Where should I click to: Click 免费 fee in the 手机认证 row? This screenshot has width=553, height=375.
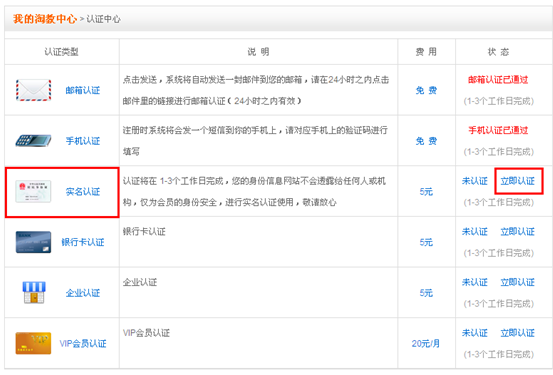click(426, 141)
